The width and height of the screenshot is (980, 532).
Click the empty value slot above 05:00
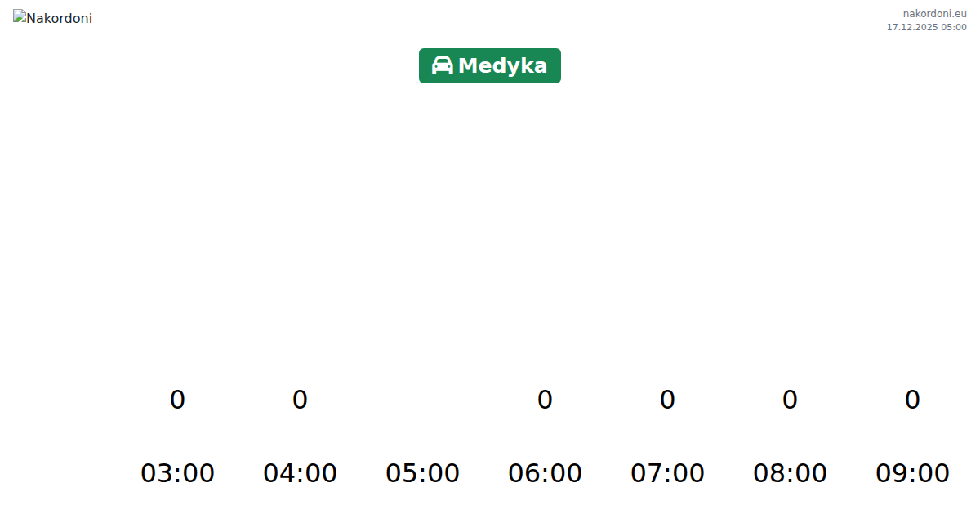coord(422,400)
